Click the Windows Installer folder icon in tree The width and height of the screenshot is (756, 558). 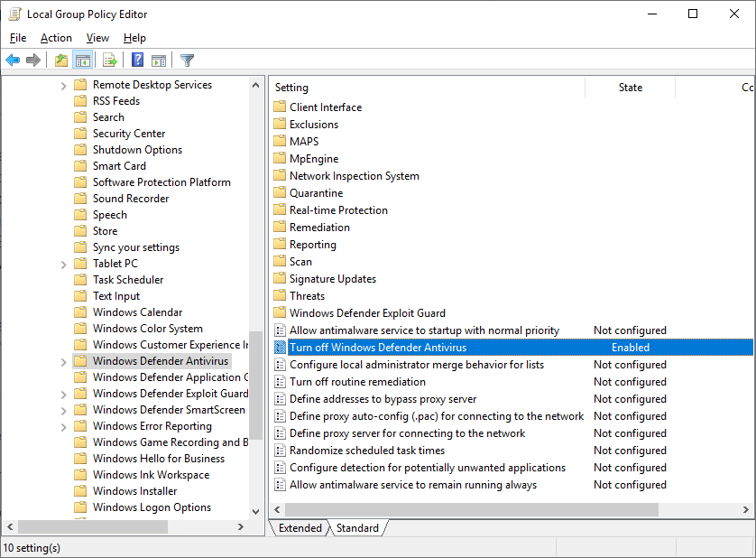point(80,490)
